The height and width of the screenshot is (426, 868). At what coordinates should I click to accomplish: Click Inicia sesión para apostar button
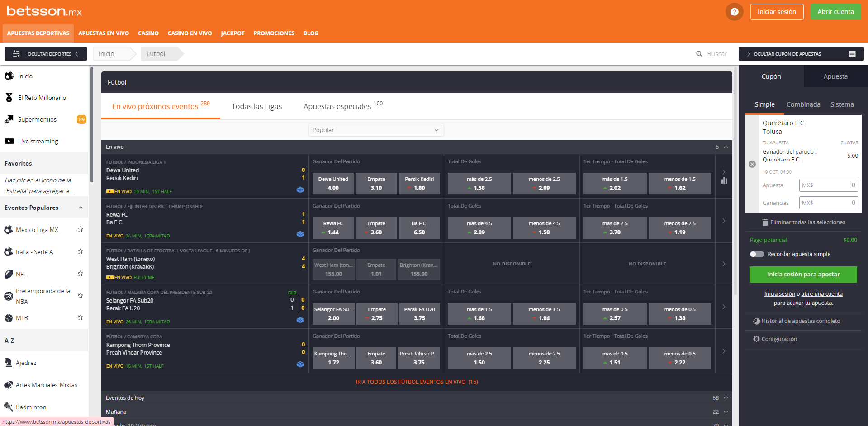803,275
